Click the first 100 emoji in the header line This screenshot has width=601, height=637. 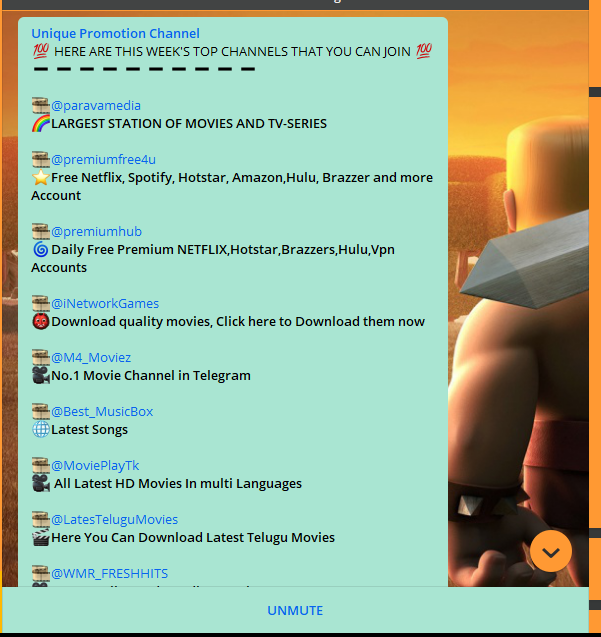[x=41, y=51]
